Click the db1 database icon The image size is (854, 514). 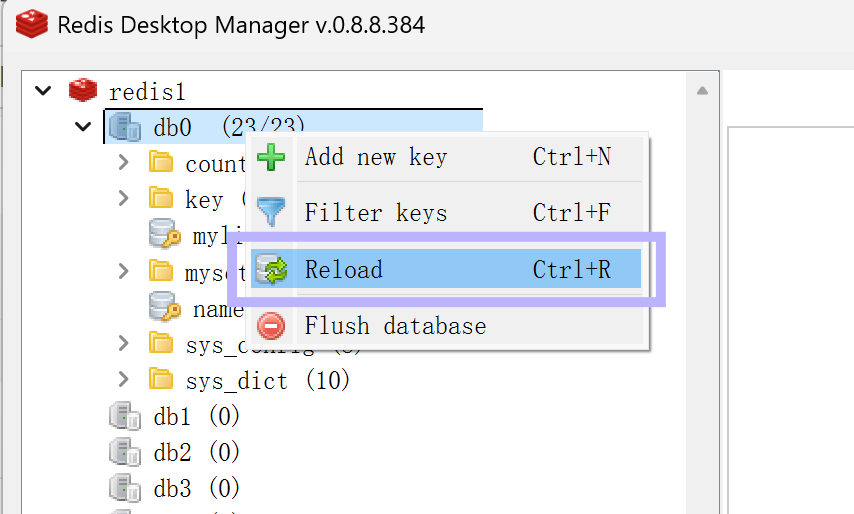[125, 417]
